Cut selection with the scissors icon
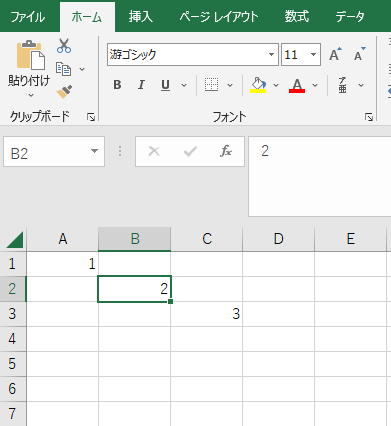The image size is (391, 426). [x=64, y=46]
